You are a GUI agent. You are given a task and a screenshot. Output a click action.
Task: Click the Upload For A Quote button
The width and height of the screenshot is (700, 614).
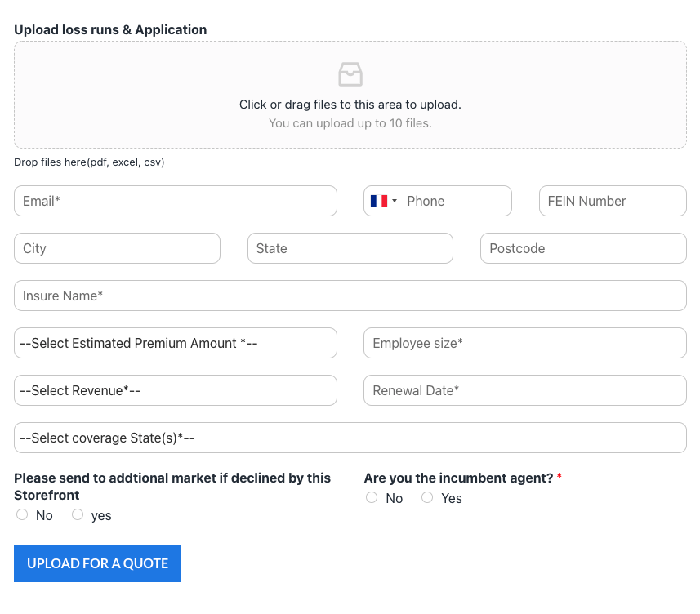coord(97,563)
